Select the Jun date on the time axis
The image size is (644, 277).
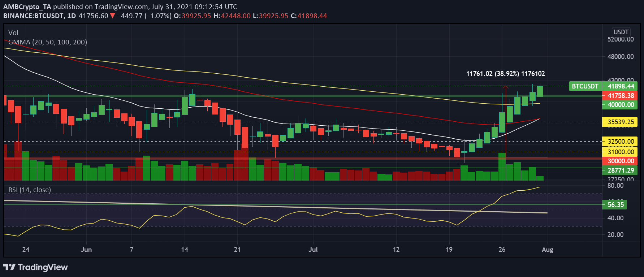(86, 250)
